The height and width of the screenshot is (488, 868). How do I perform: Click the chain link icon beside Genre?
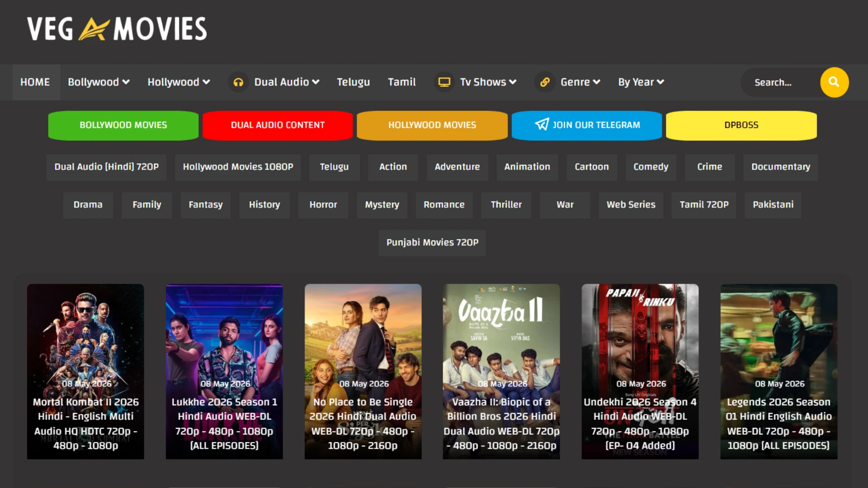click(545, 82)
